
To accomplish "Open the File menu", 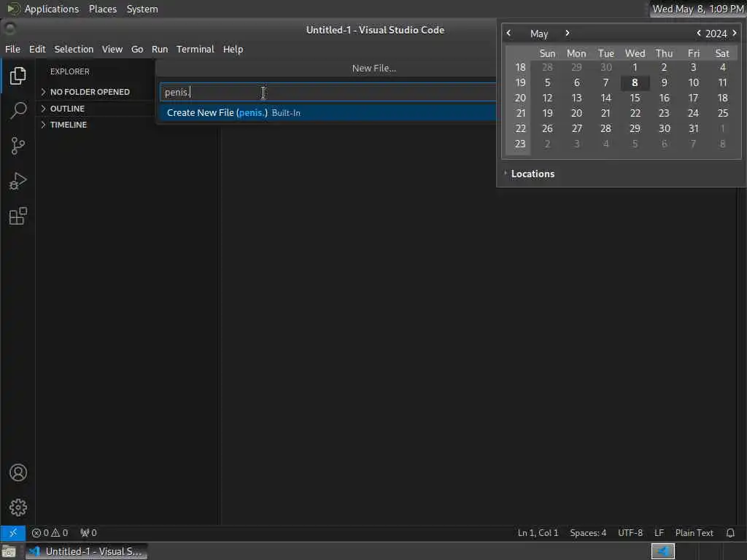I will (x=12, y=49).
